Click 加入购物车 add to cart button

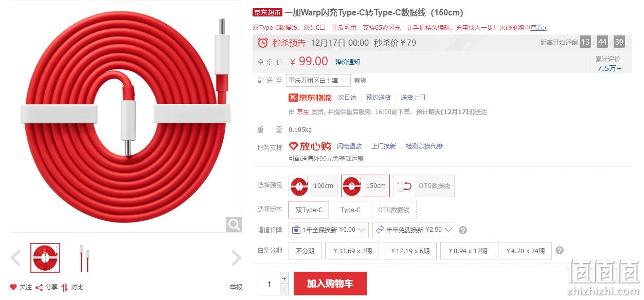[330, 284]
